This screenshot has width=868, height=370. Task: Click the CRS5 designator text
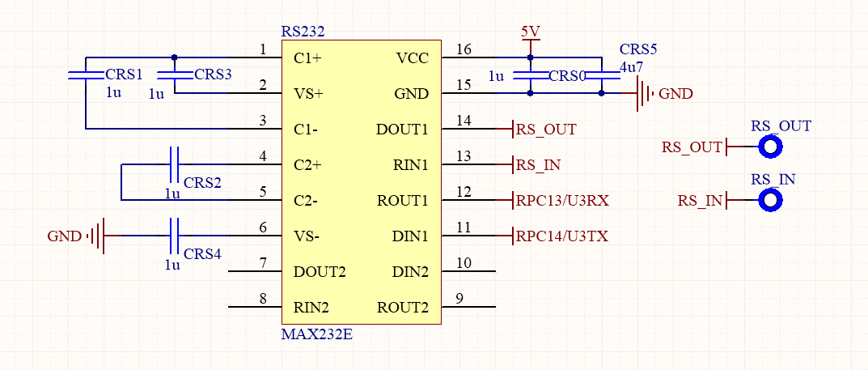click(x=637, y=49)
